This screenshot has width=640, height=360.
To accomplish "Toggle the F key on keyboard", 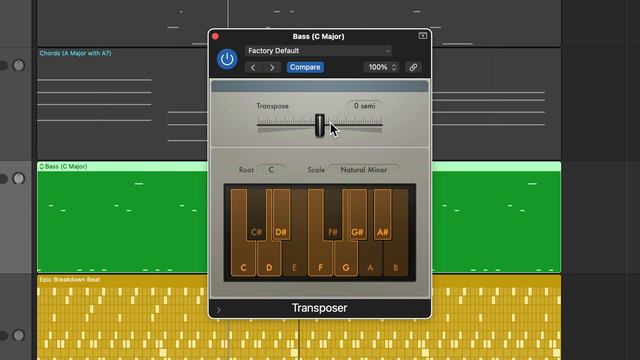I will coord(320,260).
